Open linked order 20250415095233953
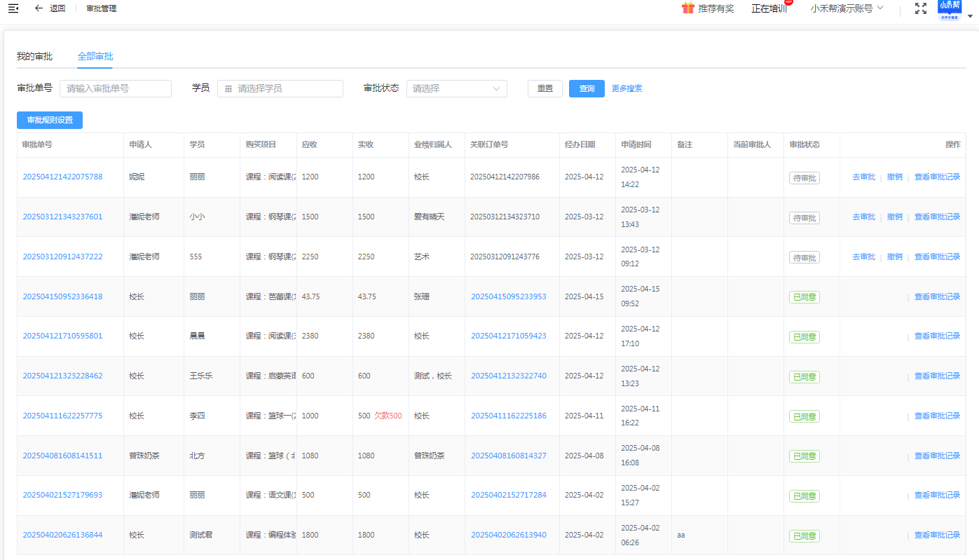The image size is (979, 560). (508, 296)
